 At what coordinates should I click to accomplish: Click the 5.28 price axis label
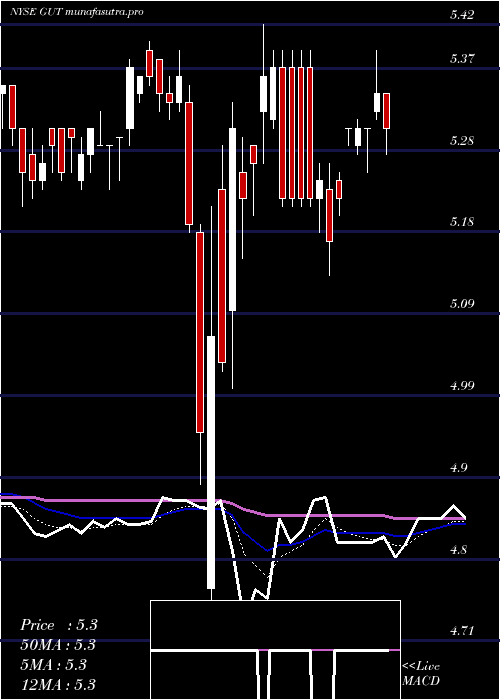[462, 141]
